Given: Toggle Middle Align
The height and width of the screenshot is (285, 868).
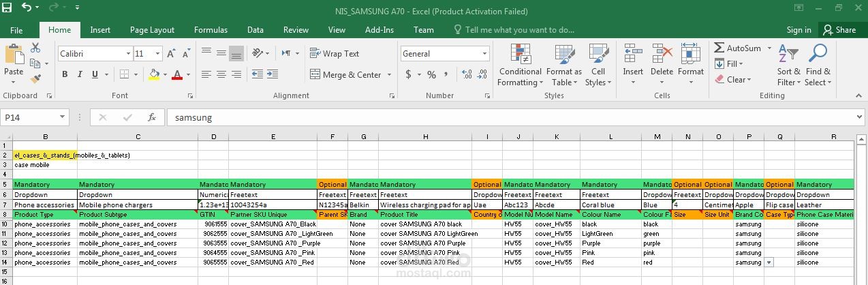Looking at the screenshot, I should click(221, 53).
